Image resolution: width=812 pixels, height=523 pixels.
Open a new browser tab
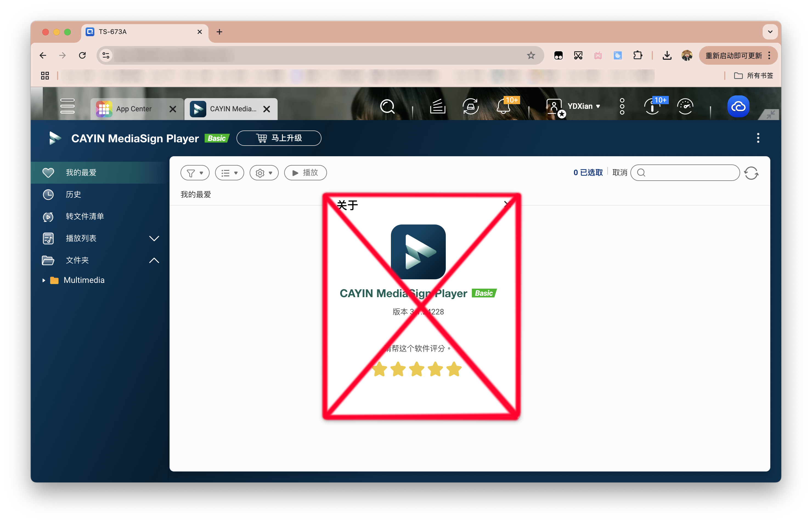(219, 32)
